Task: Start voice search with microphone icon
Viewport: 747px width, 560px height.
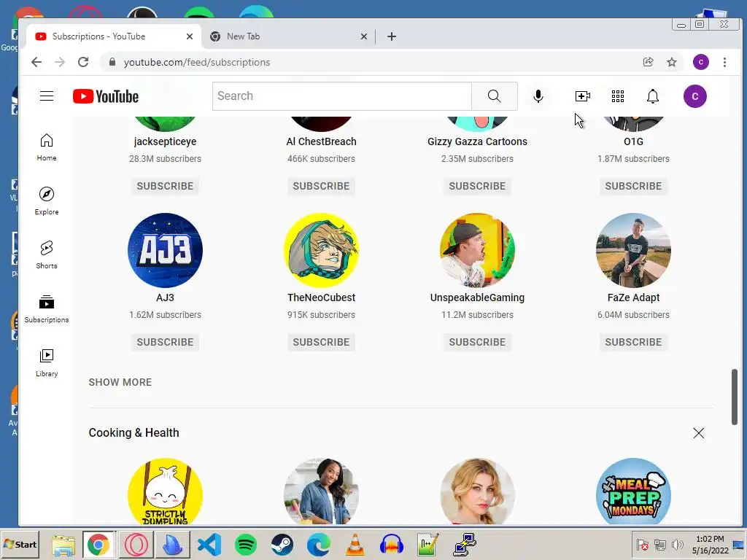Action: (x=538, y=96)
